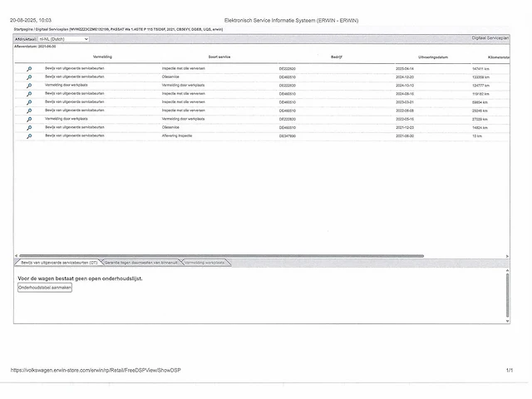Click the date cell 2024-12-20

405,77
